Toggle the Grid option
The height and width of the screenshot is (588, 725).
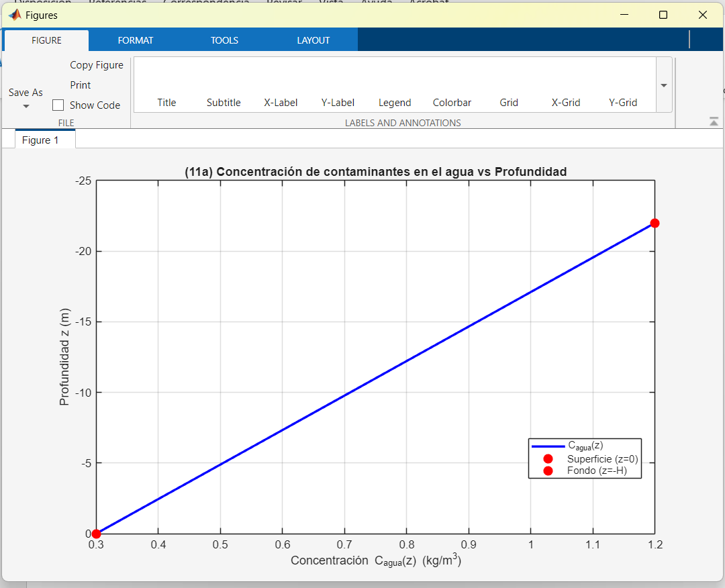pos(509,102)
